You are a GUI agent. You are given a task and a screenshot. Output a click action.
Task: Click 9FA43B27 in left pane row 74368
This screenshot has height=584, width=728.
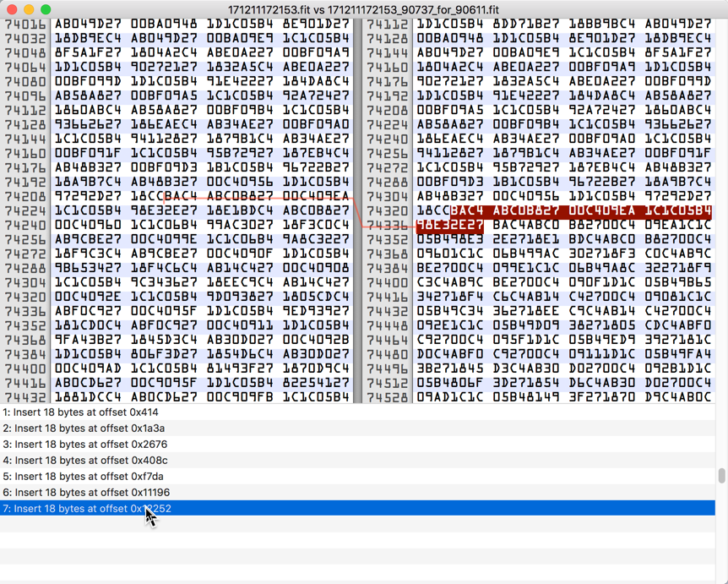point(88,340)
